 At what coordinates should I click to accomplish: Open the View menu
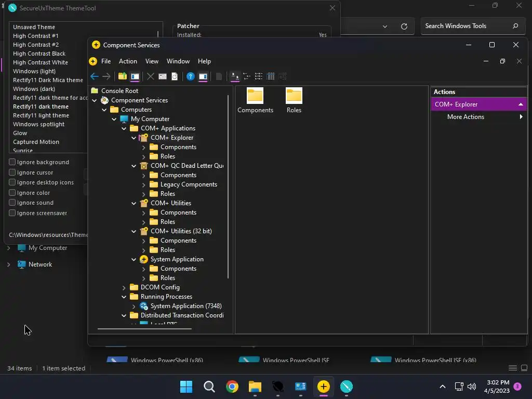pos(152,61)
